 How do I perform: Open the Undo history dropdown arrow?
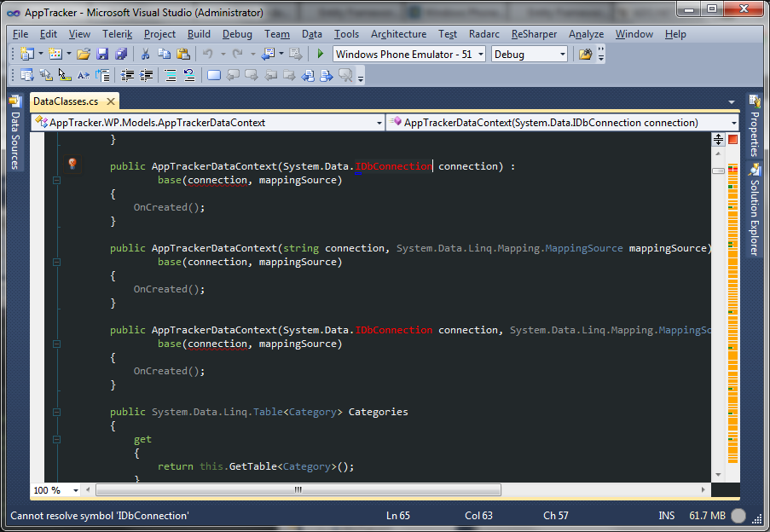223,54
